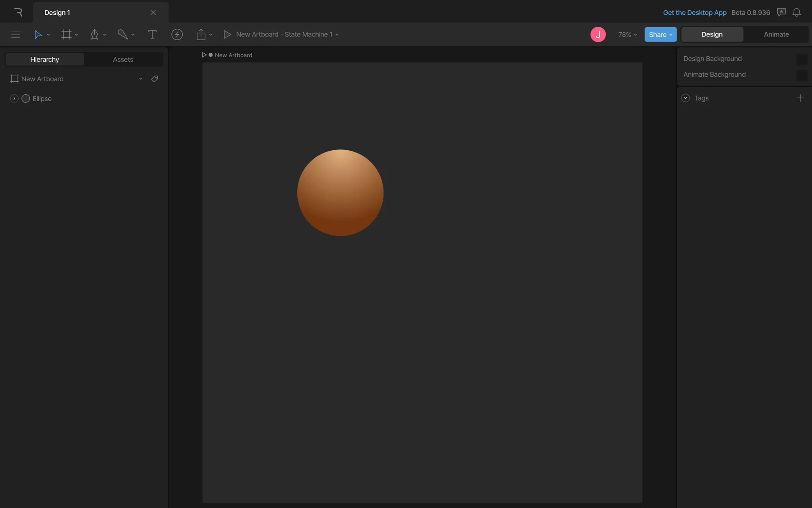Open the 78% zoom dropdown

click(x=627, y=35)
